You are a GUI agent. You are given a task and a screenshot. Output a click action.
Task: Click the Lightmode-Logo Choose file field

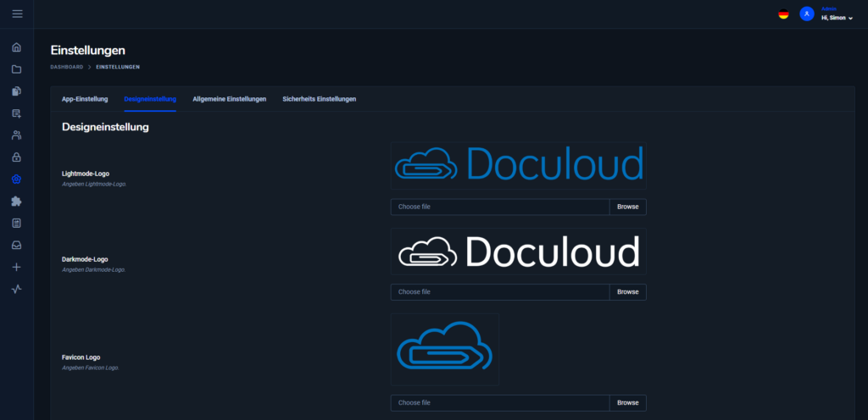500,207
